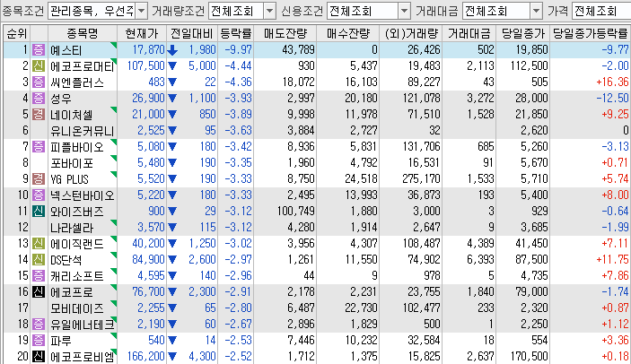Image resolution: width=631 pixels, height=364 pixels.
Task: Click the 신 badge next to 와이즈버즈
Action: click(x=39, y=212)
